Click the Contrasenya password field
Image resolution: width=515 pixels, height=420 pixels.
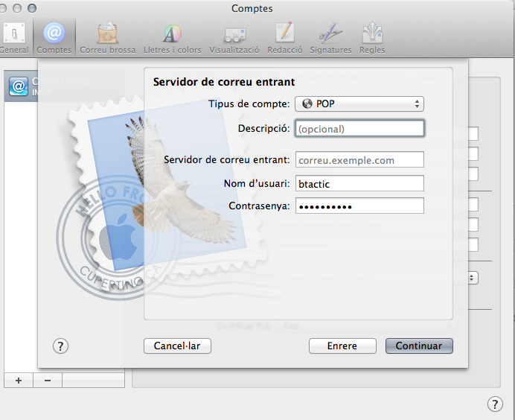[359, 206]
